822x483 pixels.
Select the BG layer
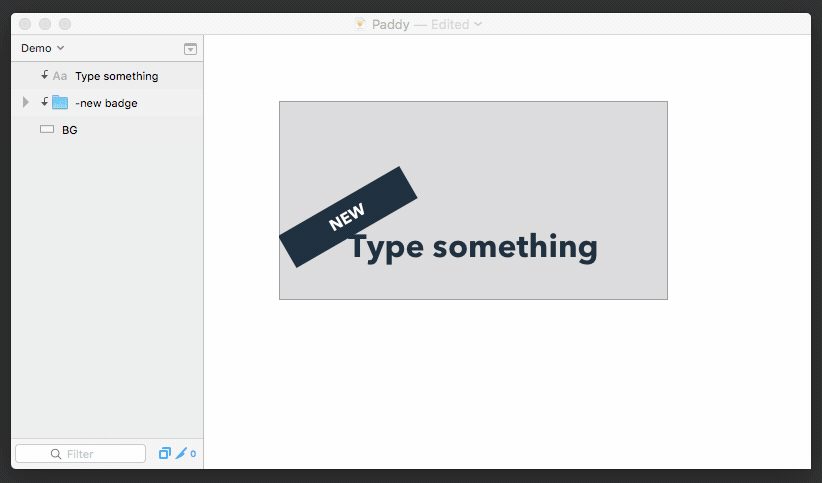click(107, 130)
